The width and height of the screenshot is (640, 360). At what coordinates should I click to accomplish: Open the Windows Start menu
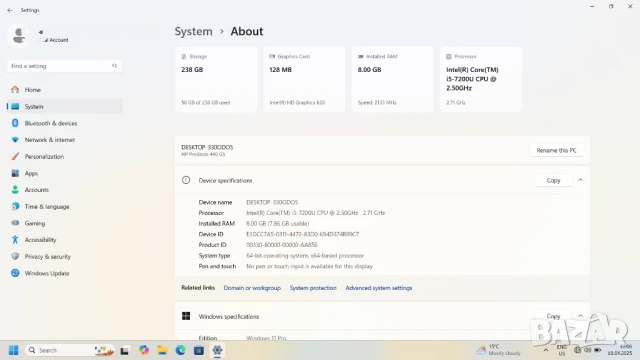click(x=13, y=350)
